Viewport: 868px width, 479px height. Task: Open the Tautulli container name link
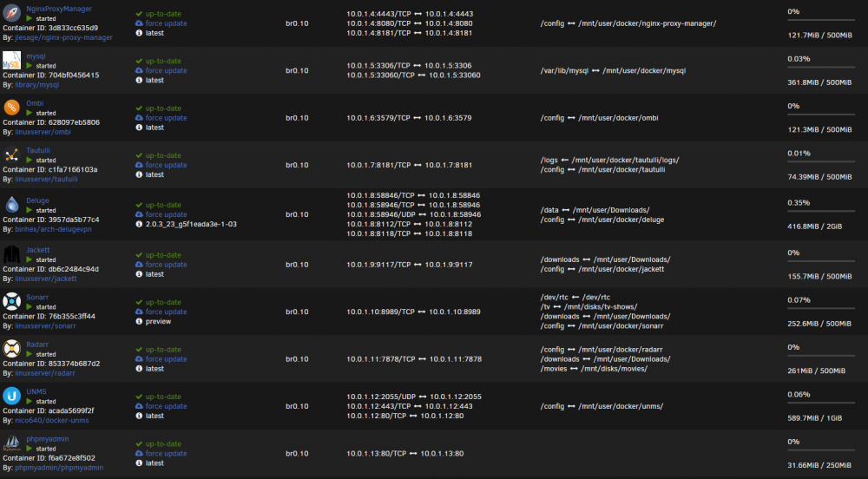click(x=38, y=150)
